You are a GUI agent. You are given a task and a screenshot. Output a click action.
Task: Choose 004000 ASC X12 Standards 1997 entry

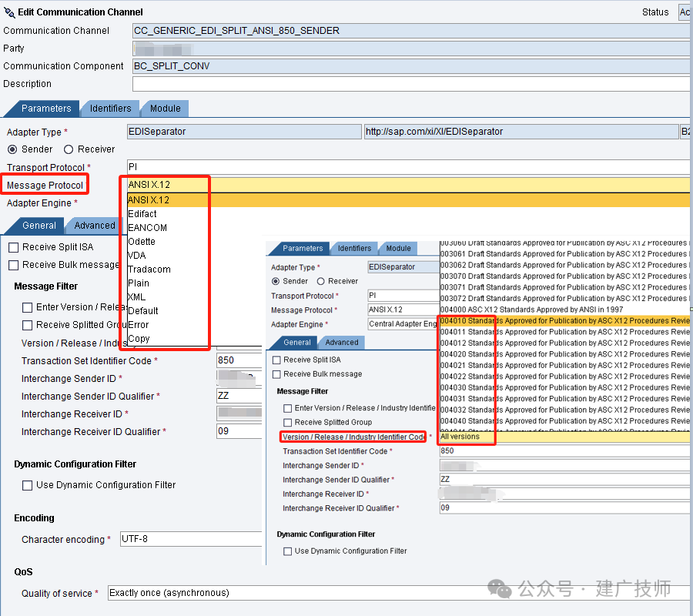click(565, 310)
